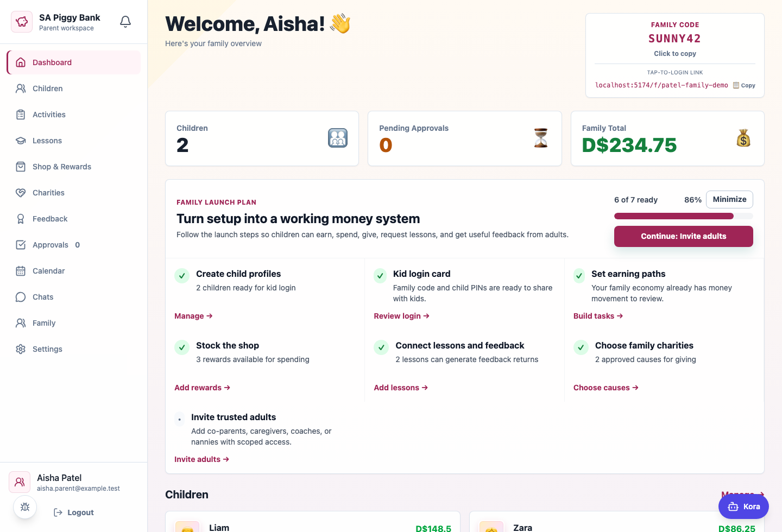Click the Charities heart icon
This screenshot has height=532, width=782.
point(21,193)
